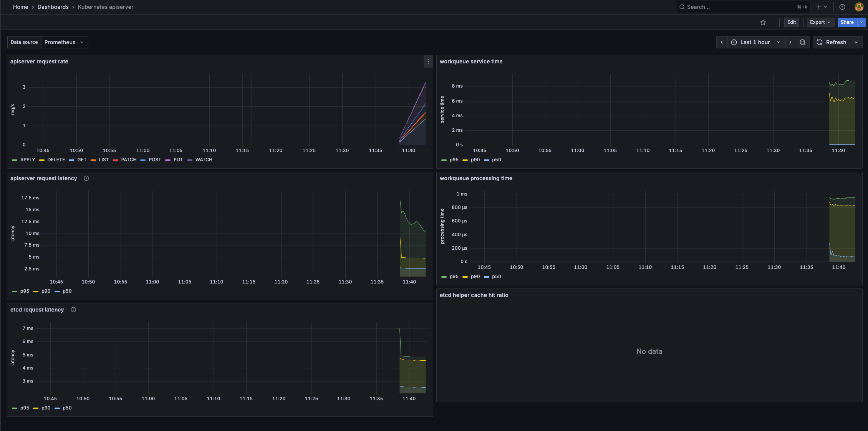Click the Edit dashboard button
868x431 pixels.
pos(791,22)
